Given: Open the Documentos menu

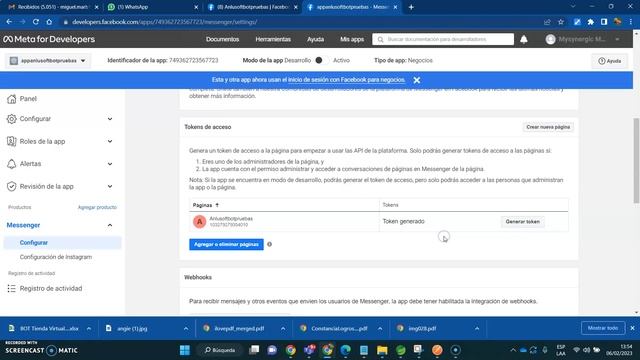Looking at the screenshot, I should 222,39.
